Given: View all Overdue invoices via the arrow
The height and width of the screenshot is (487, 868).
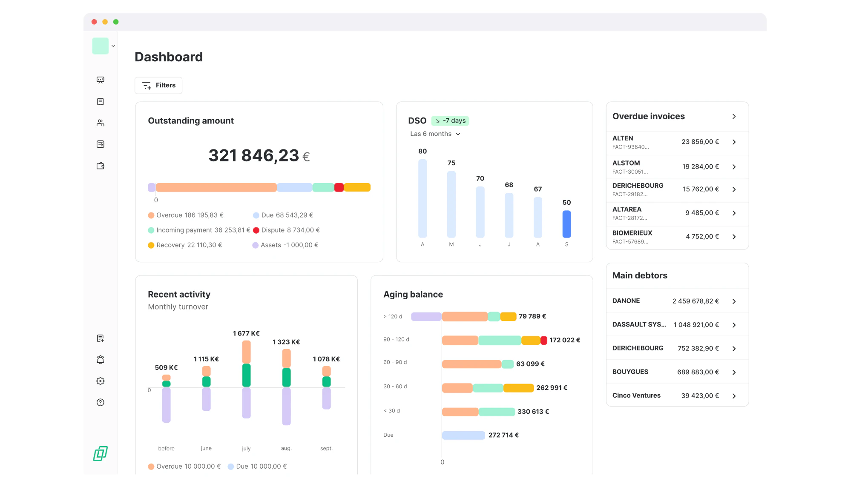Looking at the screenshot, I should (x=734, y=116).
